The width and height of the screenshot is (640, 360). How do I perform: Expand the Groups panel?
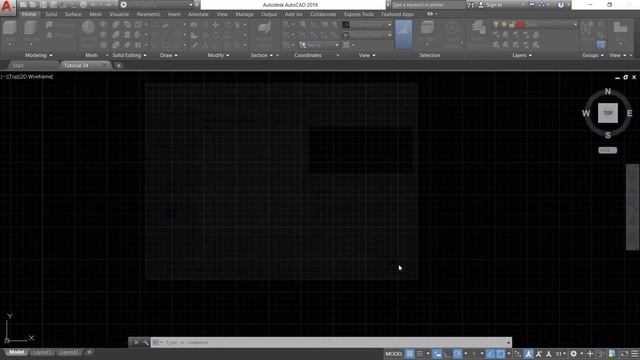pos(593,55)
